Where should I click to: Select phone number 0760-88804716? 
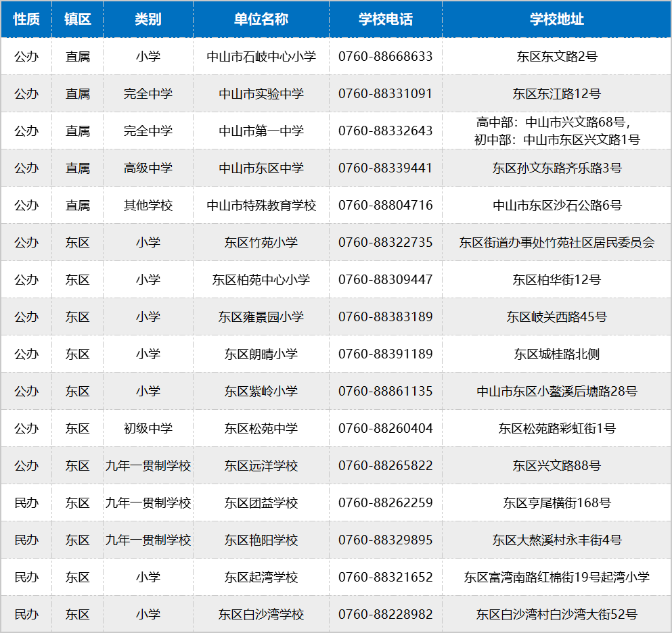point(386,206)
